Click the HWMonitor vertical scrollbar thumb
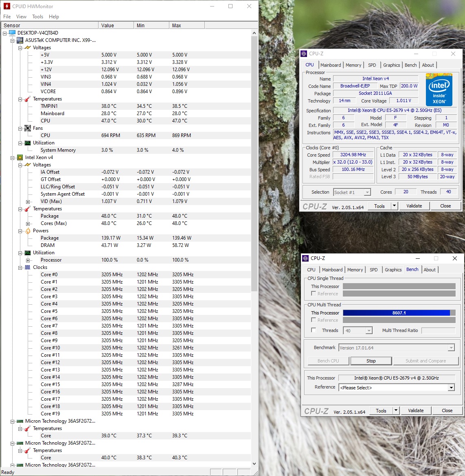Viewport: 465px width, 476px height. [x=254, y=164]
